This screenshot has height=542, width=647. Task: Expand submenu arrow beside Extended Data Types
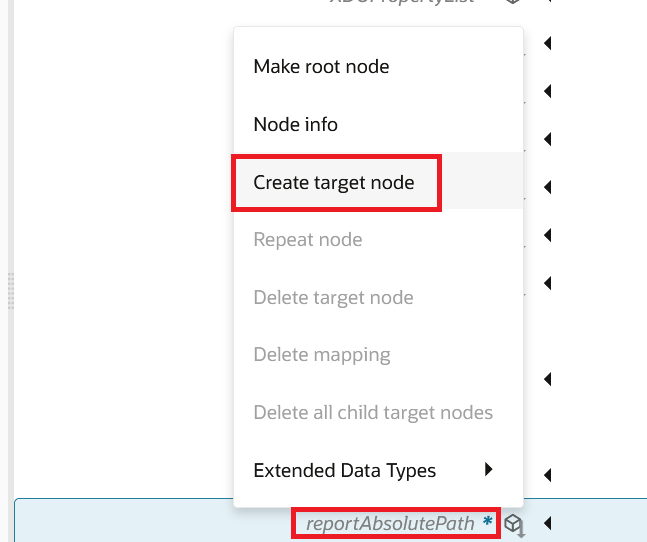(x=489, y=469)
